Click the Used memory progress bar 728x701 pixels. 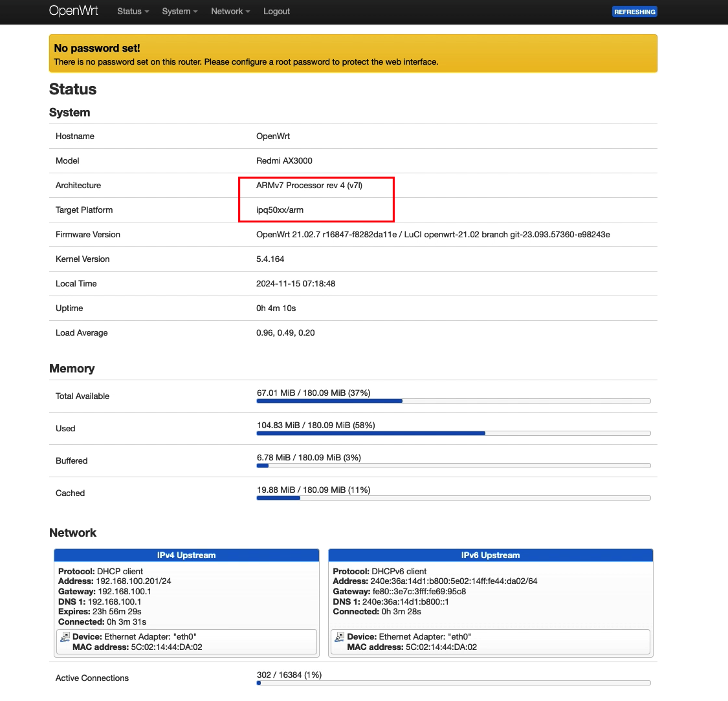[453, 433]
